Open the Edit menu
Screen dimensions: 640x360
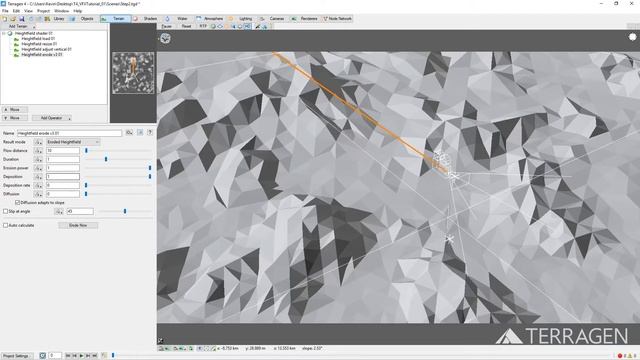[x=16, y=11]
